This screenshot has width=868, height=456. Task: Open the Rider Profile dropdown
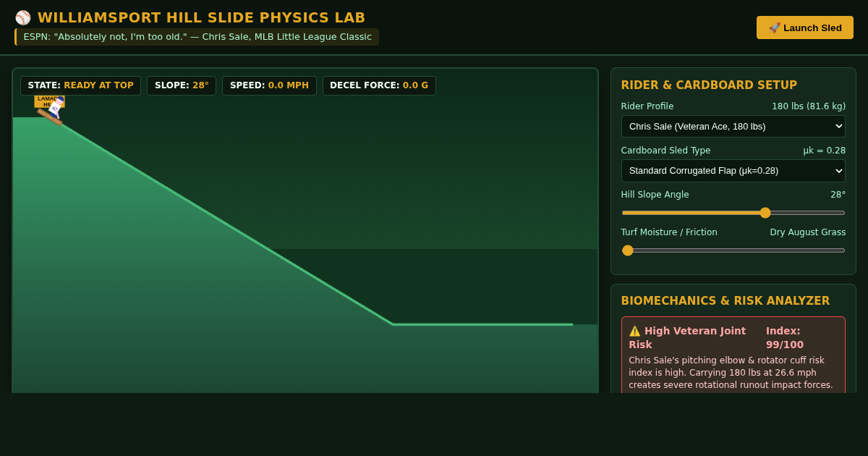(733, 127)
